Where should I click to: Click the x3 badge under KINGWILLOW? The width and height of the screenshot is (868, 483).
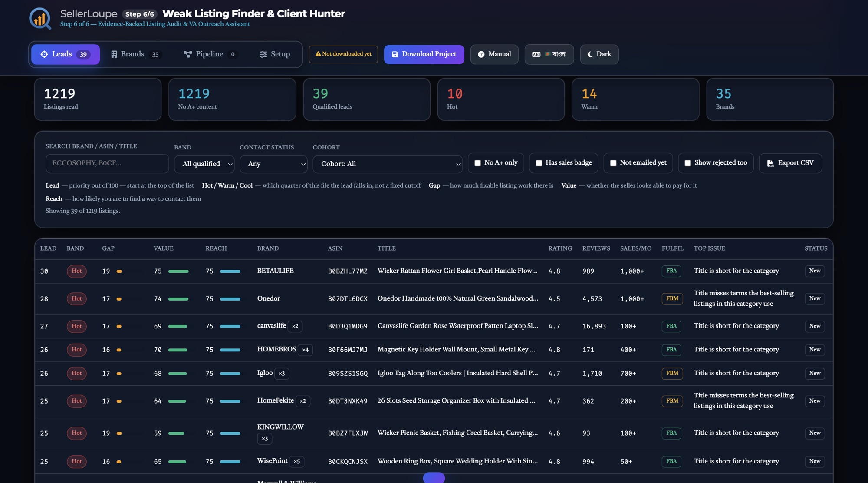[265, 439]
